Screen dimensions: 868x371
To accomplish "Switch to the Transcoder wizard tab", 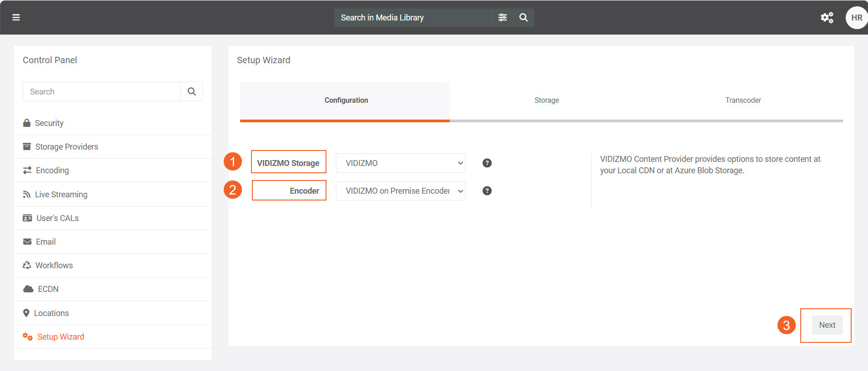I will 743,100.
